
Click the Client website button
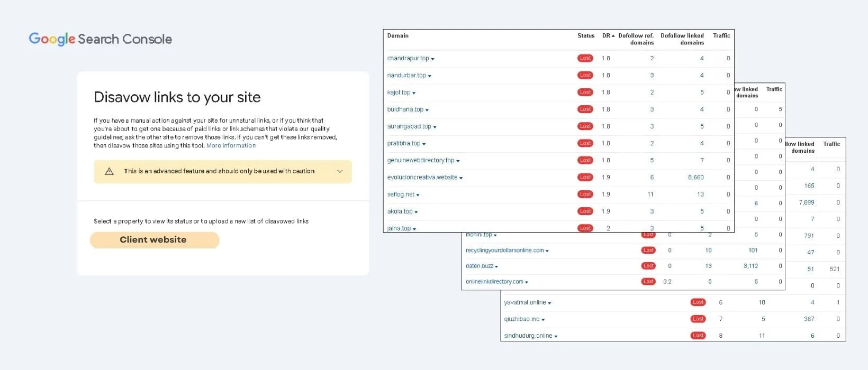pyautogui.click(x=155, y=240)
